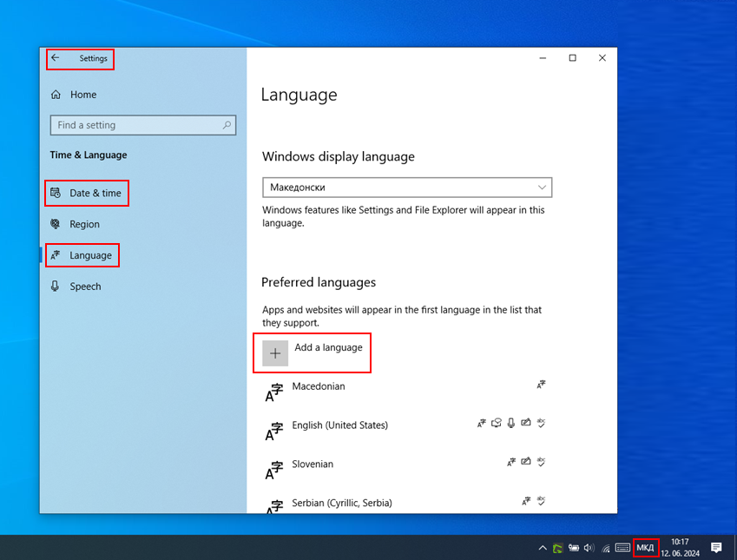Screen dimensions: 737x560
Task: Select the Slovenian language entry
Action: click(x=313, y=464)
